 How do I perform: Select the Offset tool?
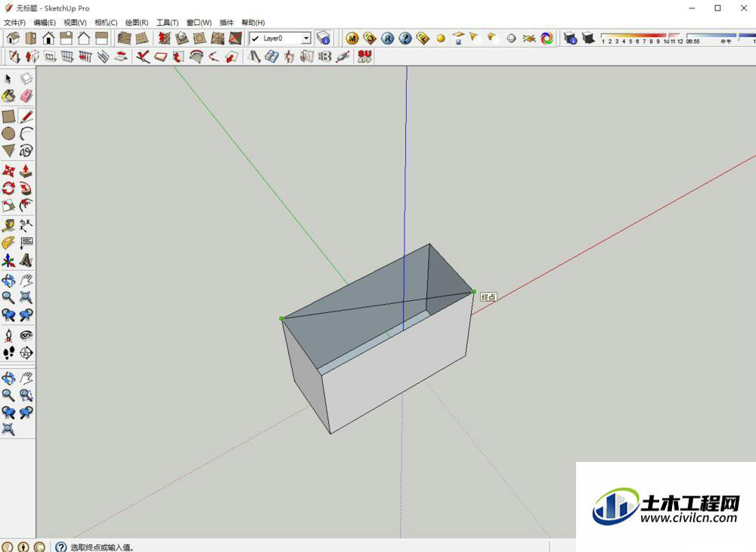pyautogui.click(x=26, y=206)
